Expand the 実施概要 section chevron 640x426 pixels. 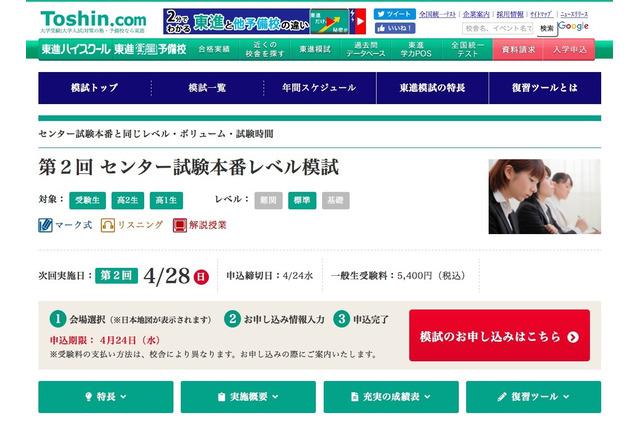point(275,397)
